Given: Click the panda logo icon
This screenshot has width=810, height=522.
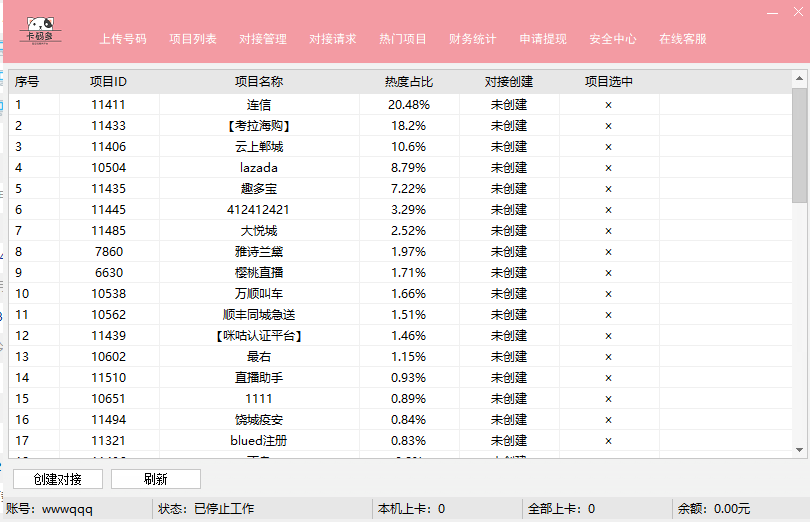Looking at the screenshot, I should (40, 30).
